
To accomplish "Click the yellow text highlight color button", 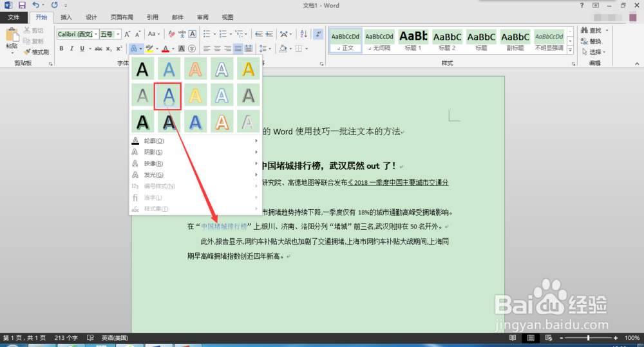I will 149,48.
